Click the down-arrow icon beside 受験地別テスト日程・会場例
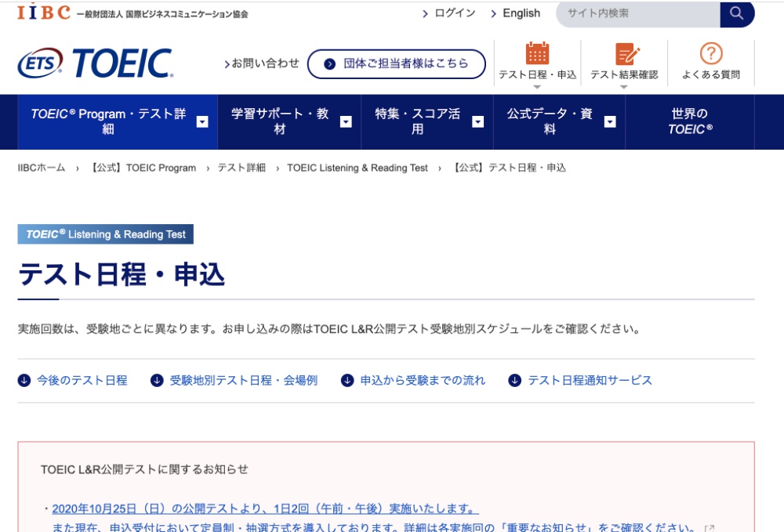Image resolution: width=784 pixels, height=532 pixels. [x=157, y=381]
